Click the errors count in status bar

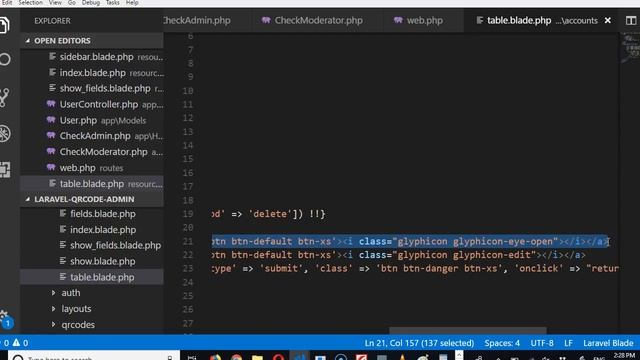6,343
